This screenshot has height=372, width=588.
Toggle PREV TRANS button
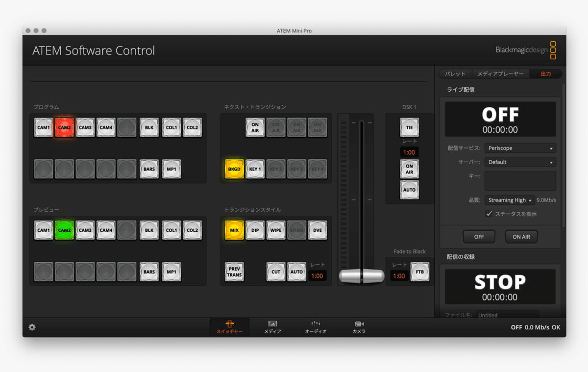[x=234, y=272]
